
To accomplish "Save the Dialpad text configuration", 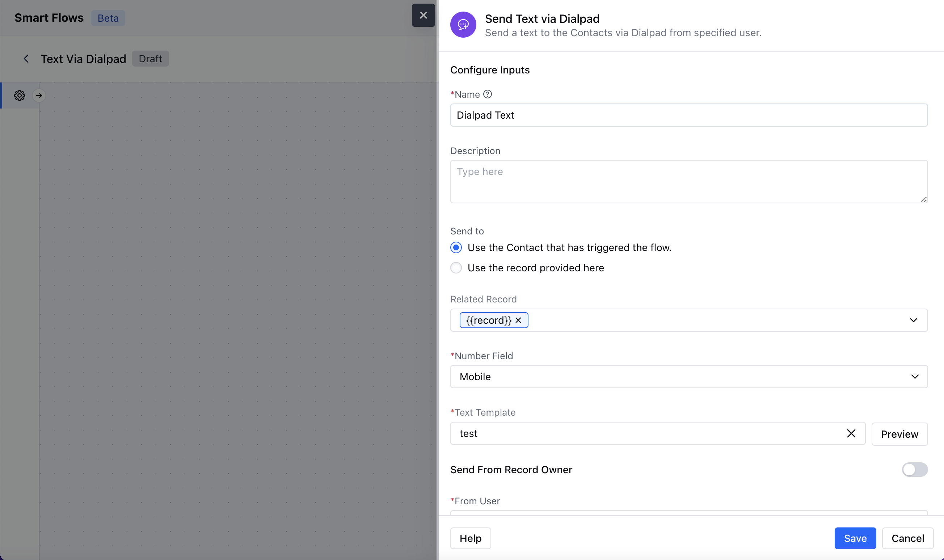I will pos(855,538).
